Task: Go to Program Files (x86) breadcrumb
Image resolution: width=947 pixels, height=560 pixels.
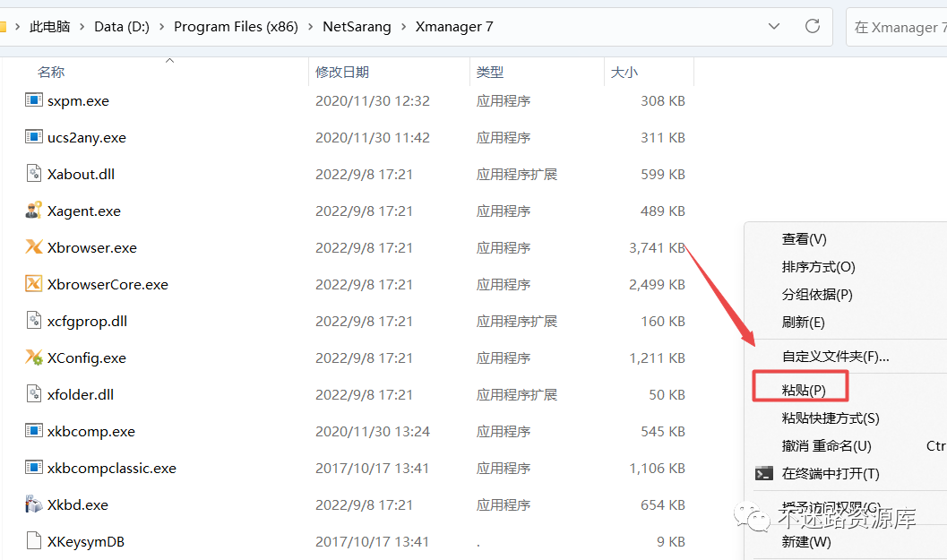Action: click(237, 27)
